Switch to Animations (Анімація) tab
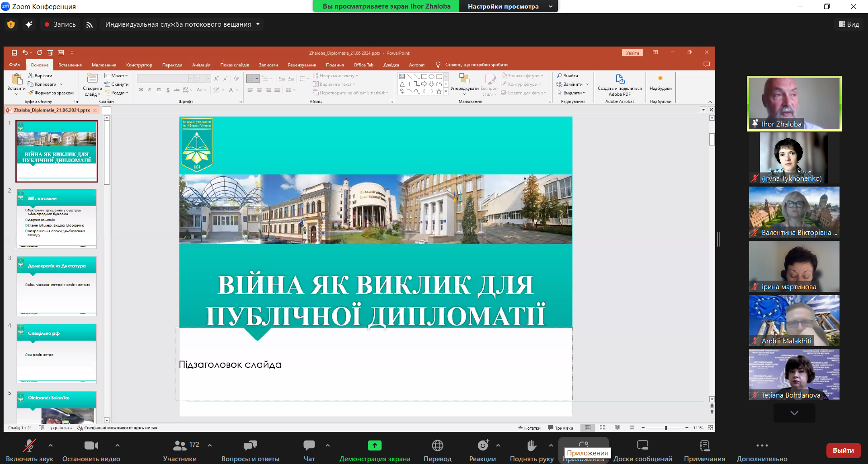The width and height of the screenshot is (868, 464). coord(201,65)
